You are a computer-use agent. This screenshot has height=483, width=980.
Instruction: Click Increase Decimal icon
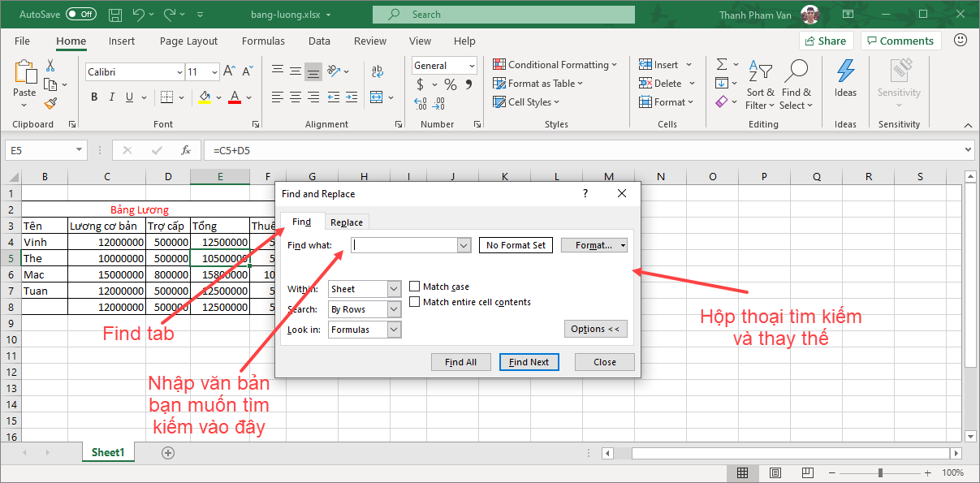[x=421, y=103]
